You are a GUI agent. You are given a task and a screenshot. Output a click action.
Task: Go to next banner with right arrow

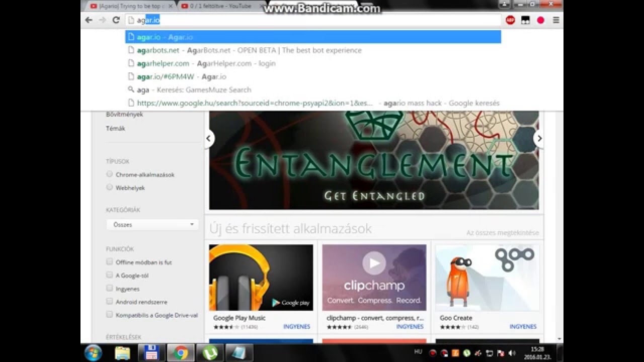click(x=539, y=138)
